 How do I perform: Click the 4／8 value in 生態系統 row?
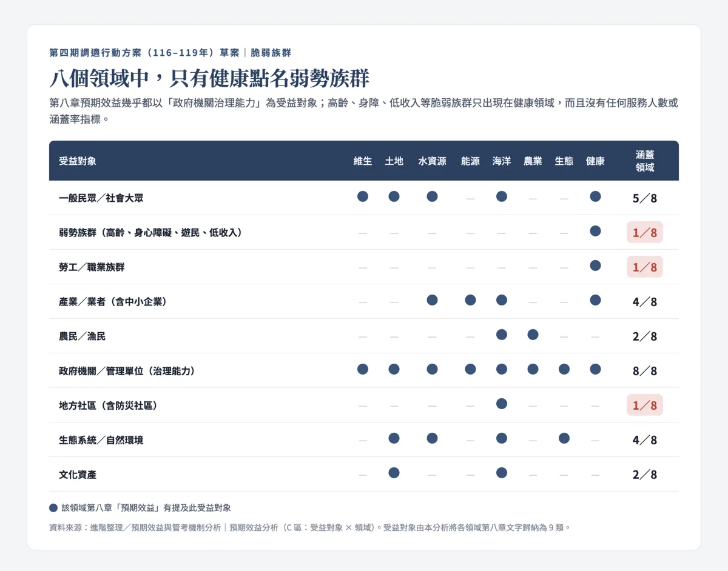(x=645, y=440)
